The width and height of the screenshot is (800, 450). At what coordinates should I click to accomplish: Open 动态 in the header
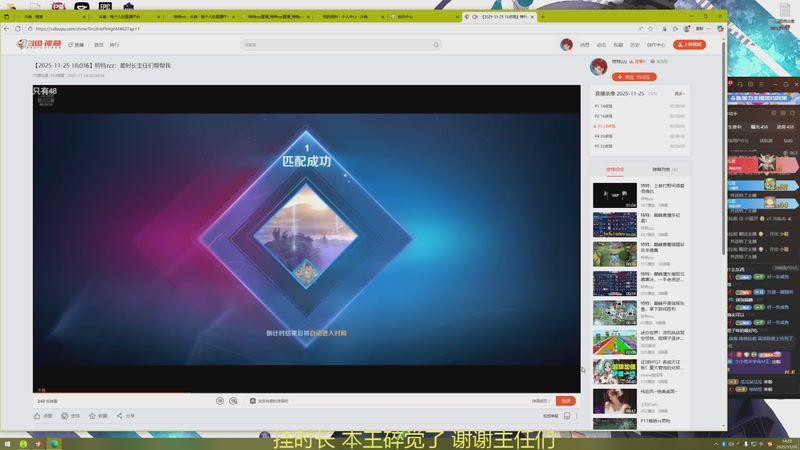pyautogui.click(x=602, y=45)
